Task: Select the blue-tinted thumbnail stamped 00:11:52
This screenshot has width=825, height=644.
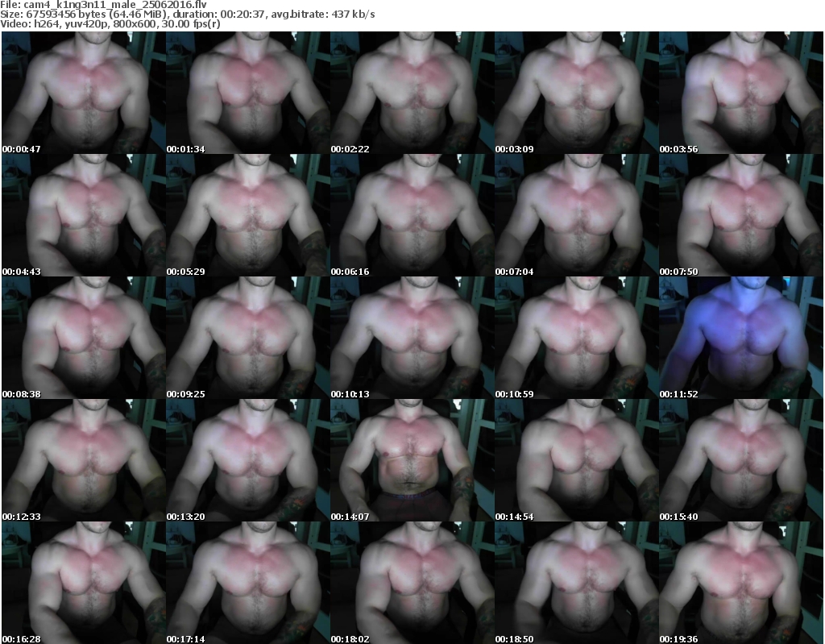Action: pyautogui.click(x=741, y=338)
